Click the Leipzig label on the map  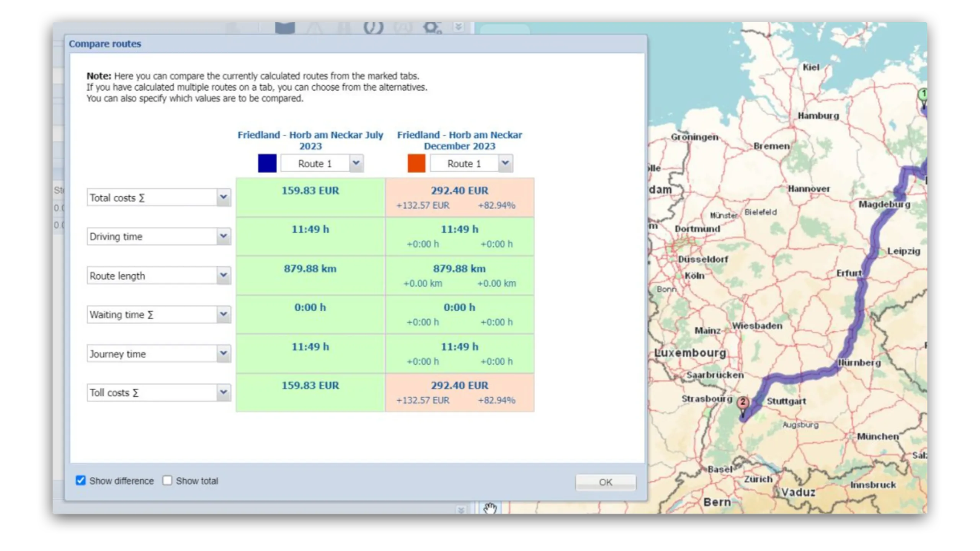pos(904,251)
